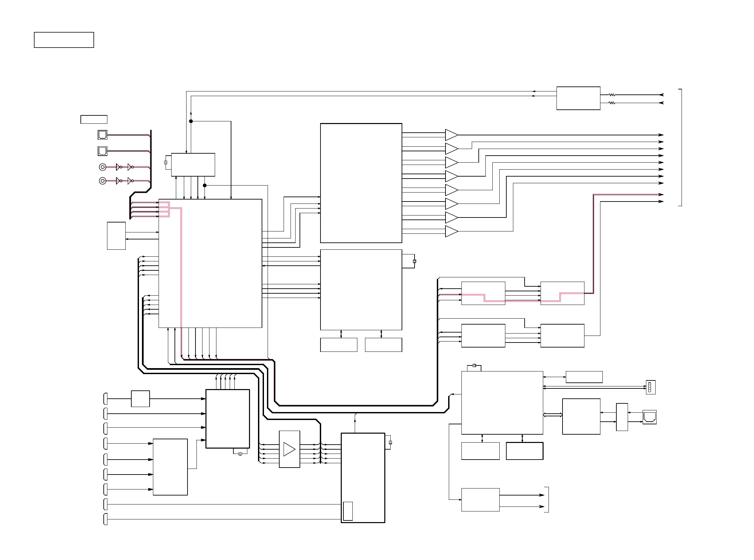Click the topmost connector tab on bottom-left edge

pyautogui.click(x=105, y=399)
